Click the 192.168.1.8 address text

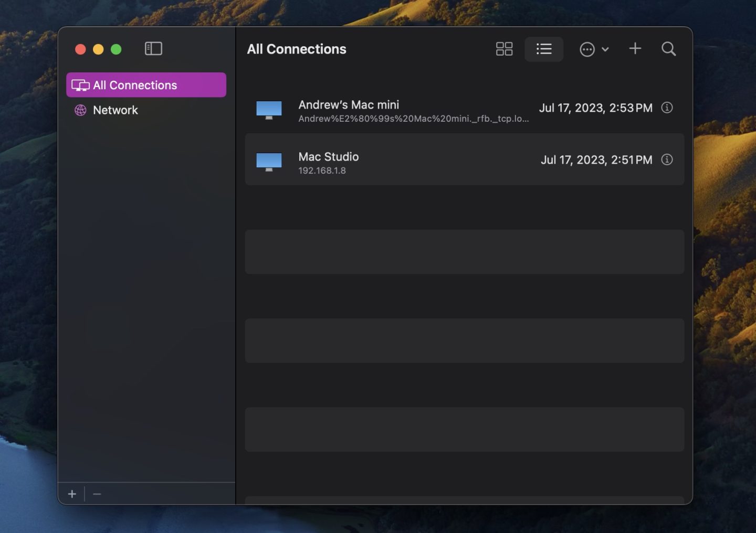322,170
